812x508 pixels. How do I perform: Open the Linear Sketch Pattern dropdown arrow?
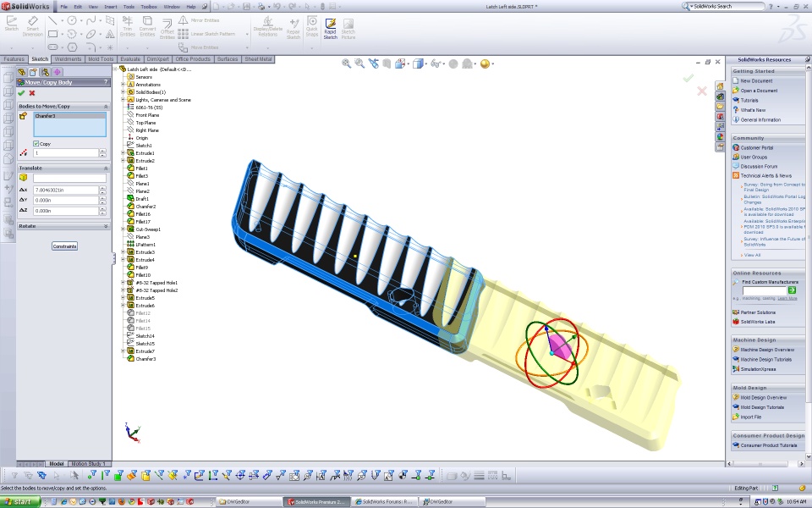point(247,34)
